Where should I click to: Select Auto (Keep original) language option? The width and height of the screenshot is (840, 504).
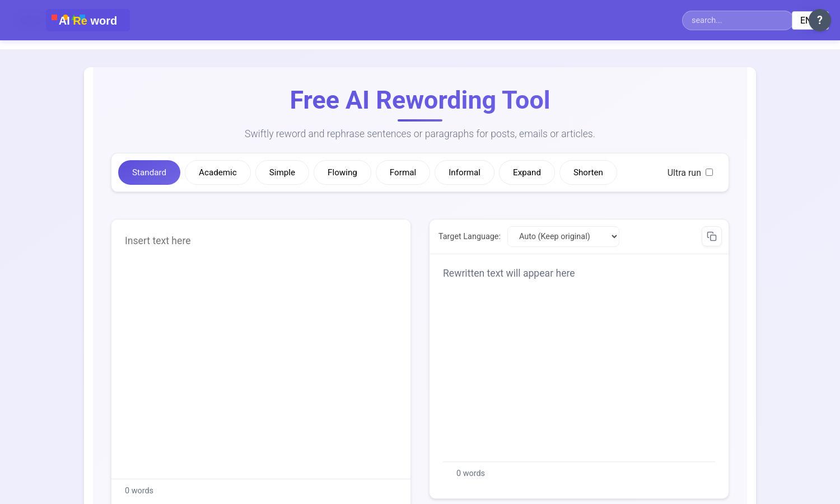pos(563,236)
